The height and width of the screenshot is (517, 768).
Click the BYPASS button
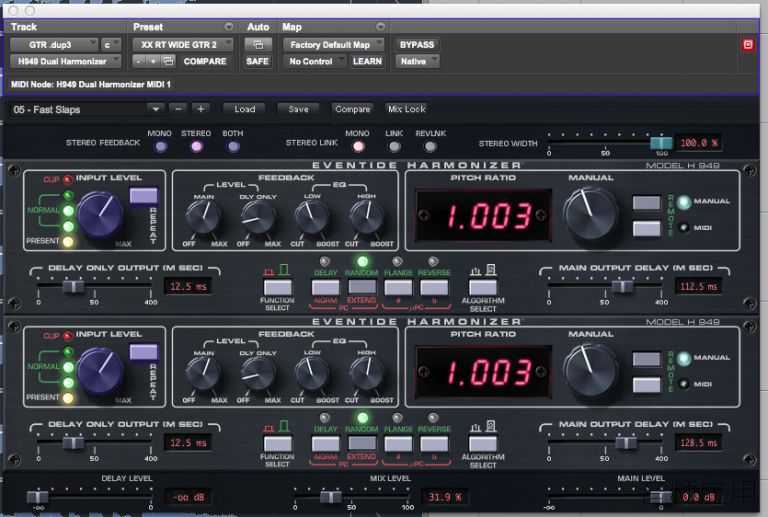417,45
